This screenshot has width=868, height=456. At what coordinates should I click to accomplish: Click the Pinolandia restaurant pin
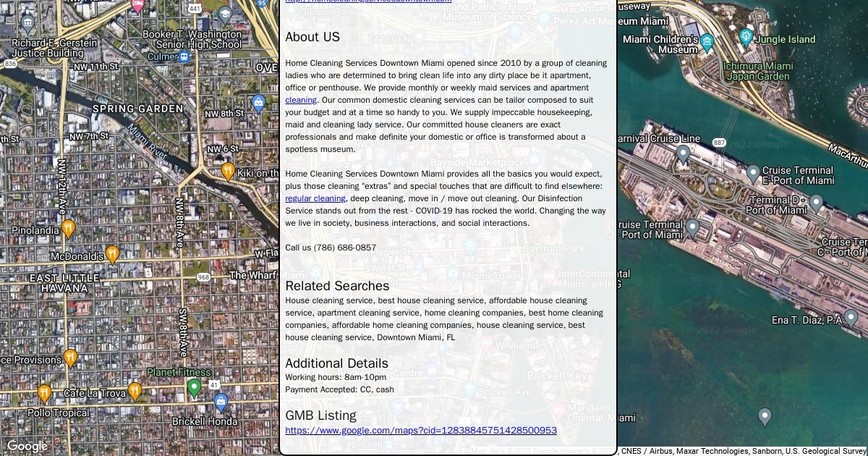tap(68, 229)
